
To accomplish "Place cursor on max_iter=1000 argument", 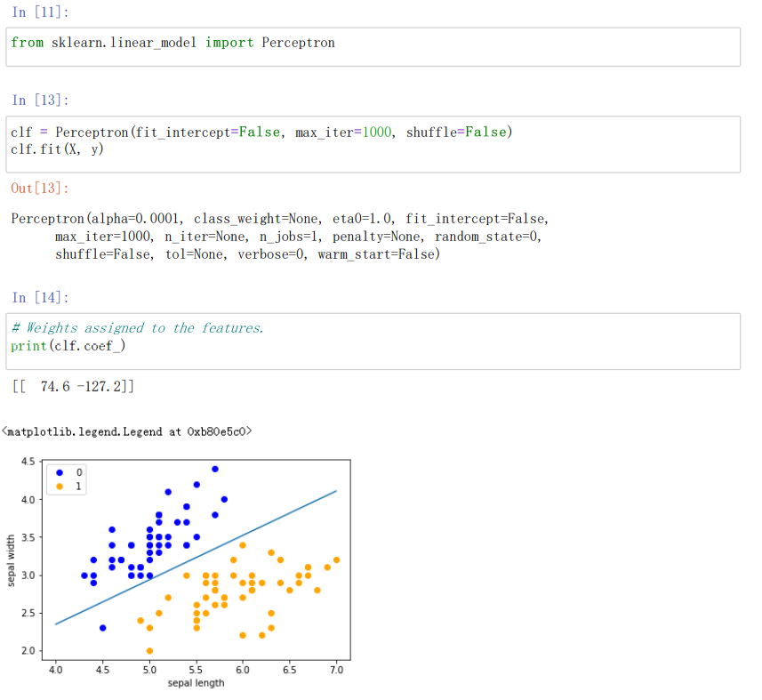I will pos(343,133).
